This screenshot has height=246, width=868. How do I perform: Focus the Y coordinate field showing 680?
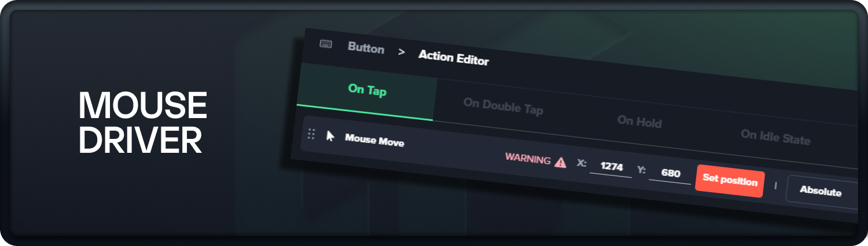670,173
